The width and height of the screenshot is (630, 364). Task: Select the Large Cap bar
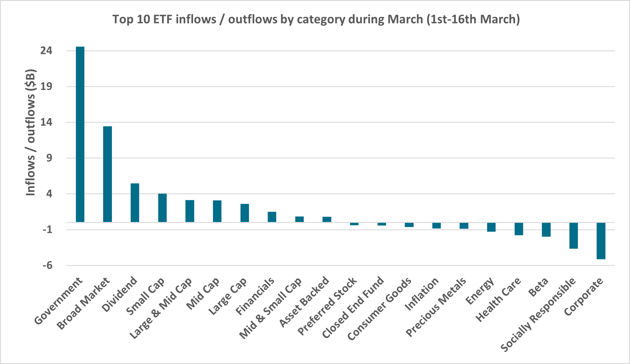[245, 213]
